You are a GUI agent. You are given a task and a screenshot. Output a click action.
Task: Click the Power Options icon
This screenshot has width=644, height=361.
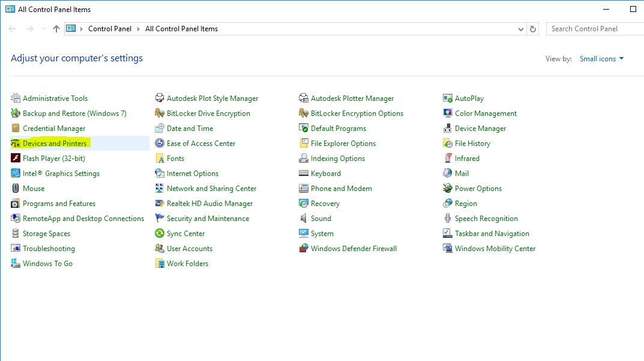coord(447,189)
